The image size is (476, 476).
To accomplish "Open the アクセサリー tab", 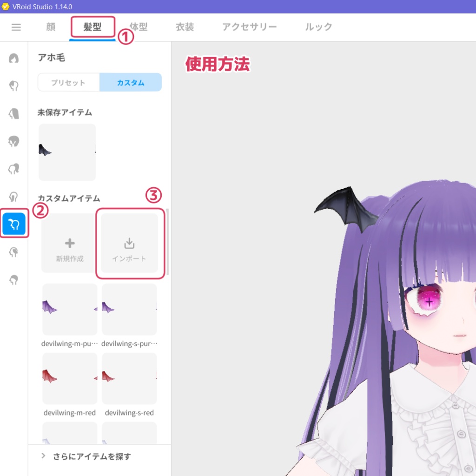I will [250, 27].
